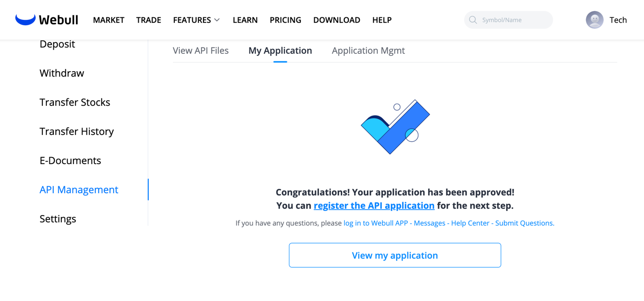Screen dimensions: 644x301
Task: Select E-Documents in the sidebar
Action: tap(70, 161)
